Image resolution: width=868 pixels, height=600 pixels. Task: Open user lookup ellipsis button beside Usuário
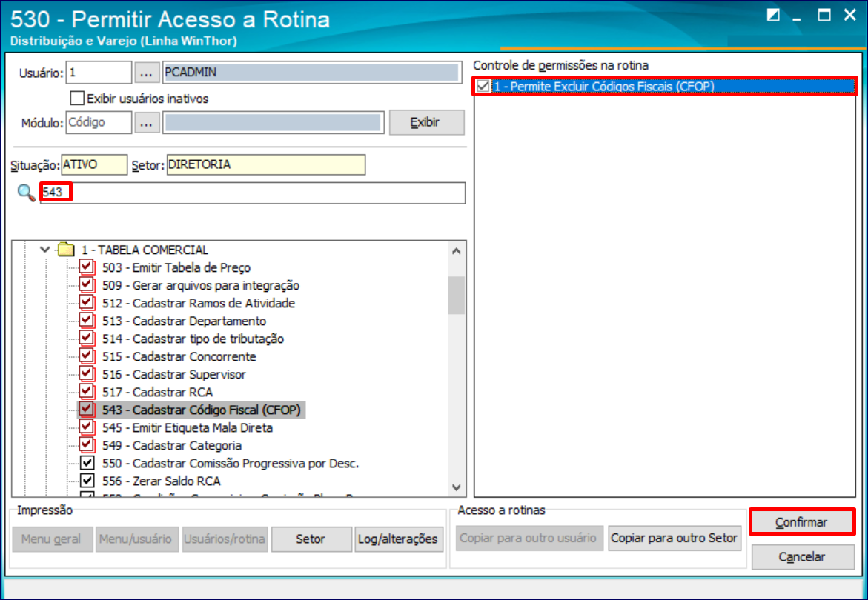[146, 73]
